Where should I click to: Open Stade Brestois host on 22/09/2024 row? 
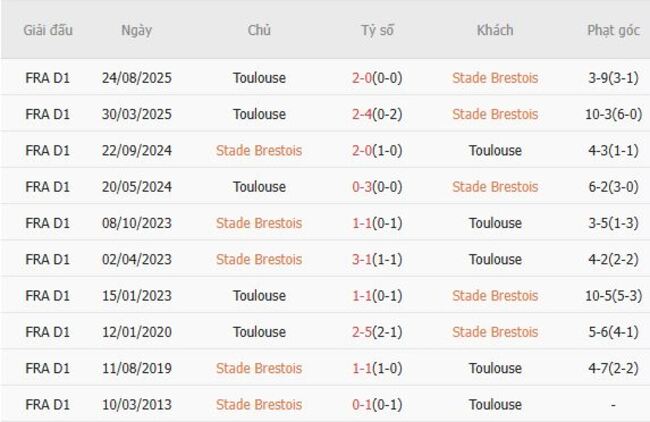(x=259, y=150)
